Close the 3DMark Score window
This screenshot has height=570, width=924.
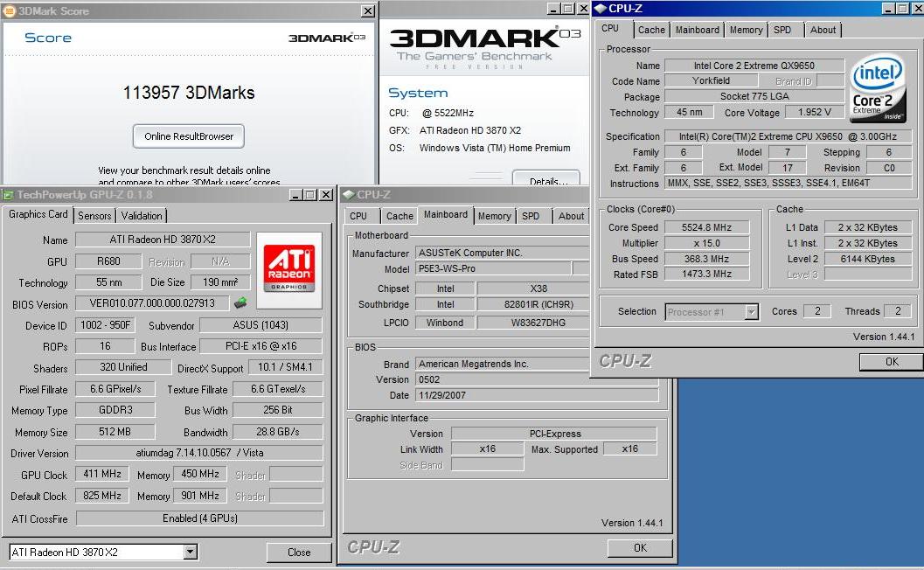368,11
